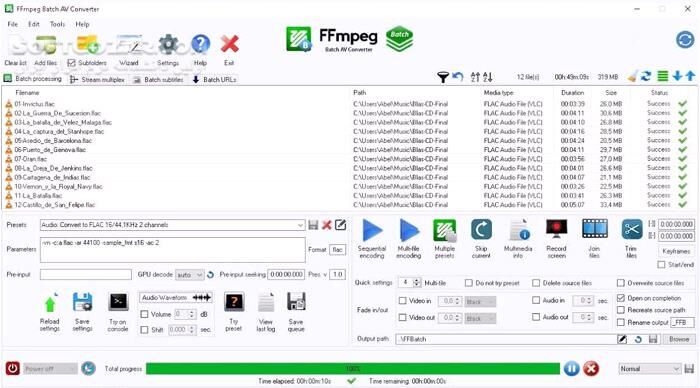Save preset with floppy icon beside Presets
The width and height of the screenshot is (700, 388).
[313, 225]
